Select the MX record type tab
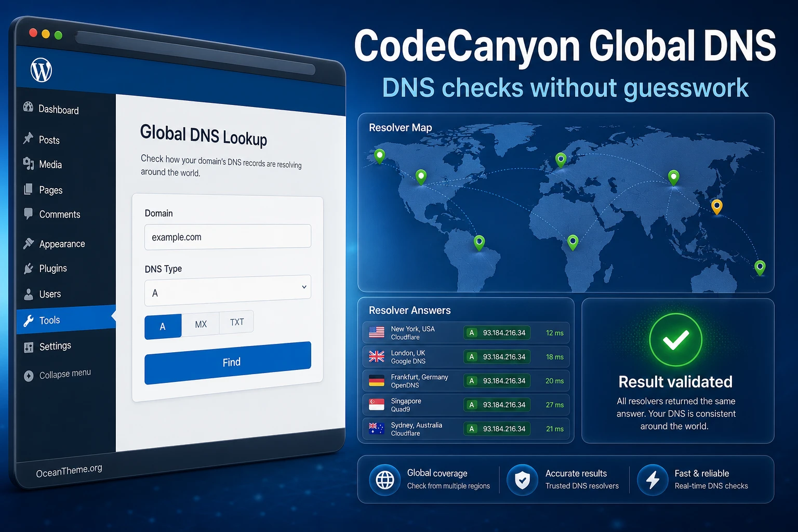This screenshot has width=798, height=532. 201,324
